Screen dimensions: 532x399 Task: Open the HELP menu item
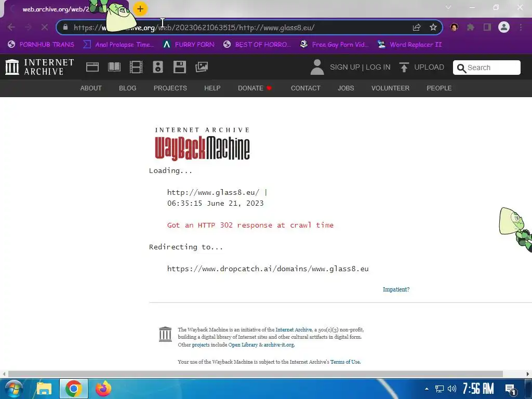(212, 88)
